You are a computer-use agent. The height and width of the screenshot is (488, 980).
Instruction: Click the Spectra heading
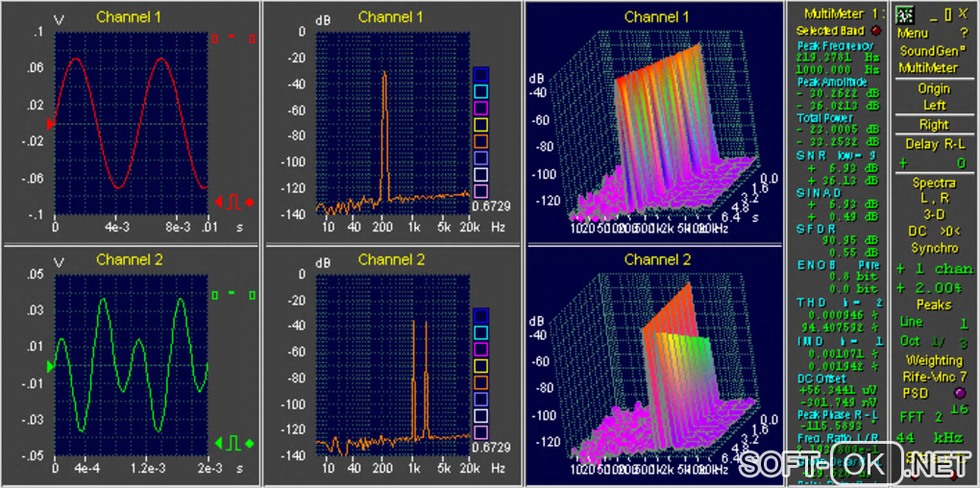[935, 183]
